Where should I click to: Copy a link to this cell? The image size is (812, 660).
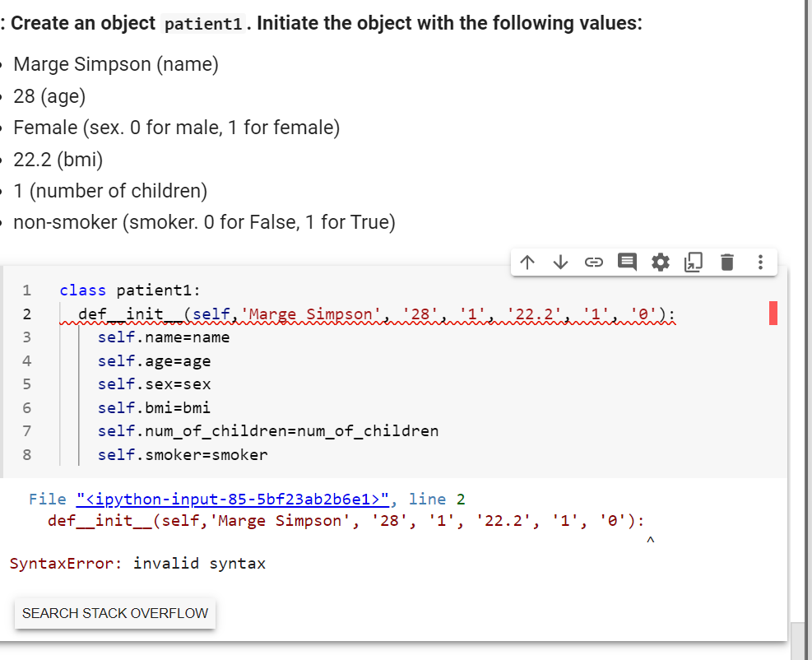[x=594, y=262]
